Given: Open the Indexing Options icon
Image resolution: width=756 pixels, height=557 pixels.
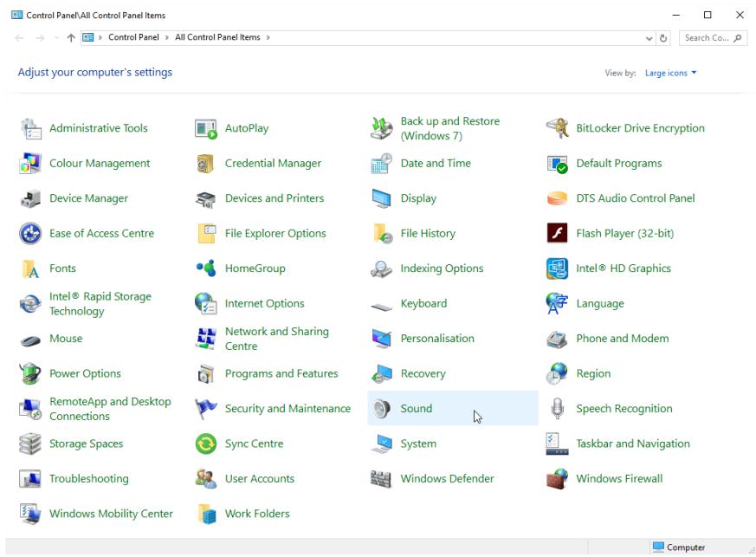Looking at the screenshot, I should click(x=382, y=269).
